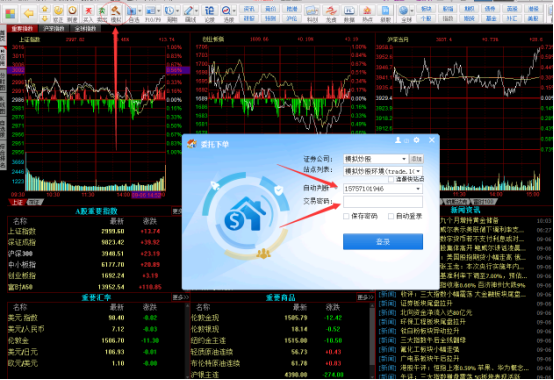Open news item 北向资金净流入达80亿元

click(x=436, y=313)
